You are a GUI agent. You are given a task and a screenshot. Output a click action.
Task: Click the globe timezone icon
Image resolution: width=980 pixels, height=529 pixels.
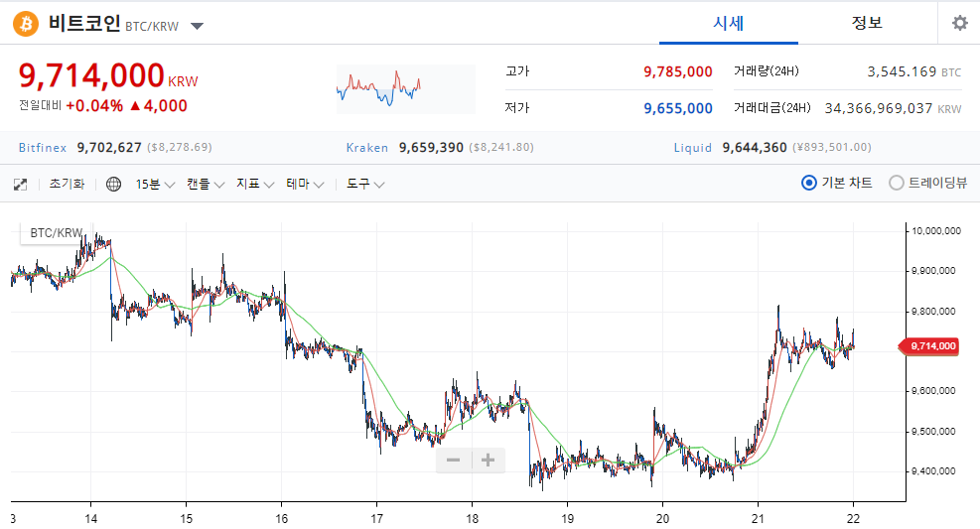114,184
